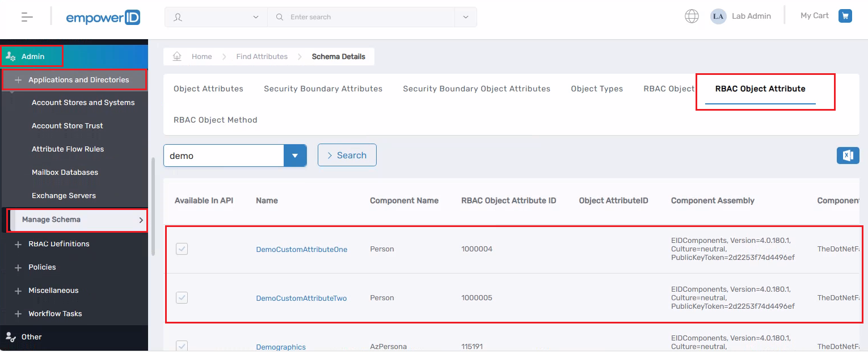Open search type dropdown arrow in header
Viewport: 868px width, 353px height.
coord(256,17)
